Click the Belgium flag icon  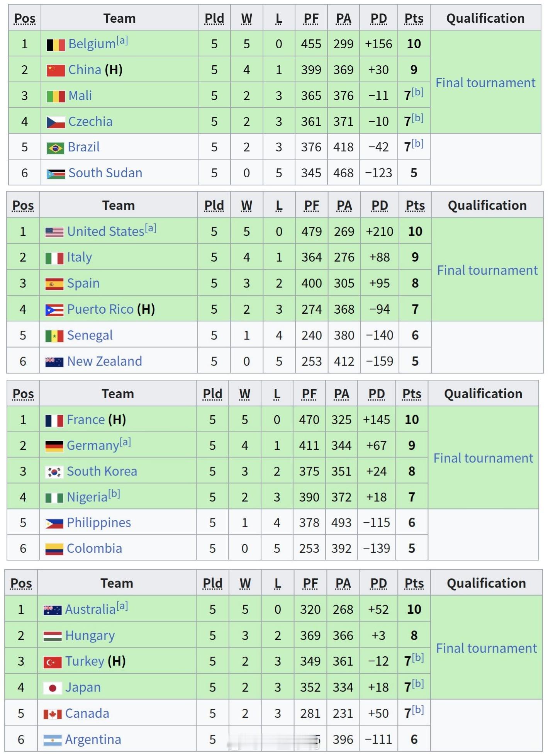pyautogui.click(x=56, y=45)
